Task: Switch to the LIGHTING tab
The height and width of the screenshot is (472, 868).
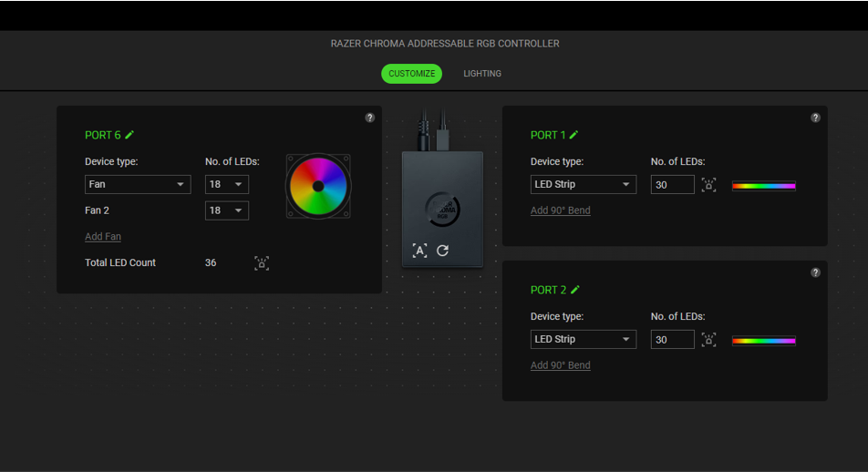Action: (x=481, y=74)
